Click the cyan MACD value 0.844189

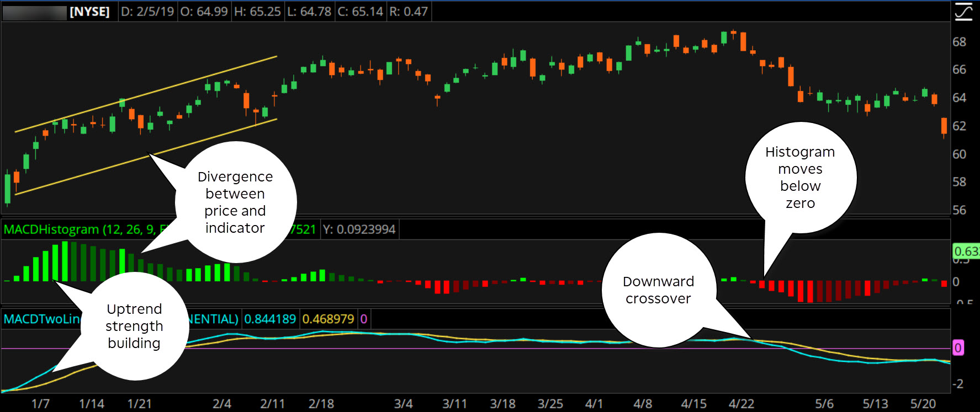(x=270, y=319)
